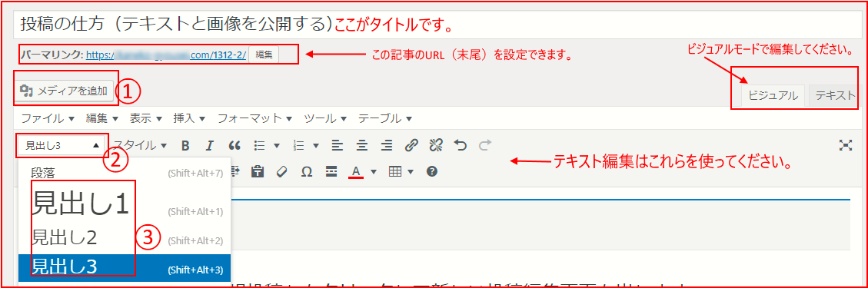
Task: Click the remove link icon
Action: coord(436,146)
